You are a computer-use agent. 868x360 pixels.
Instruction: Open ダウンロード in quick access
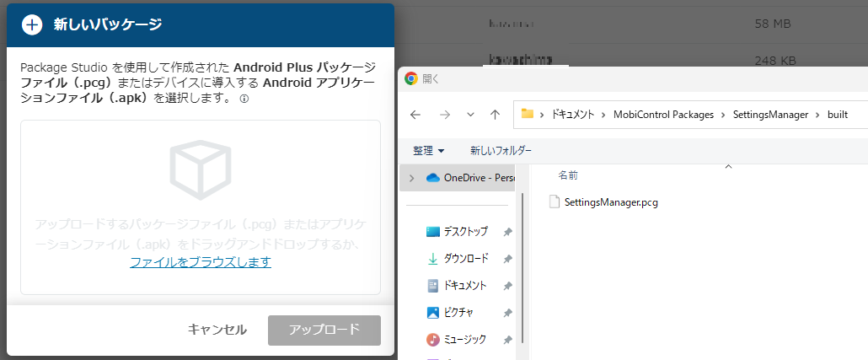tap(466, 258)
